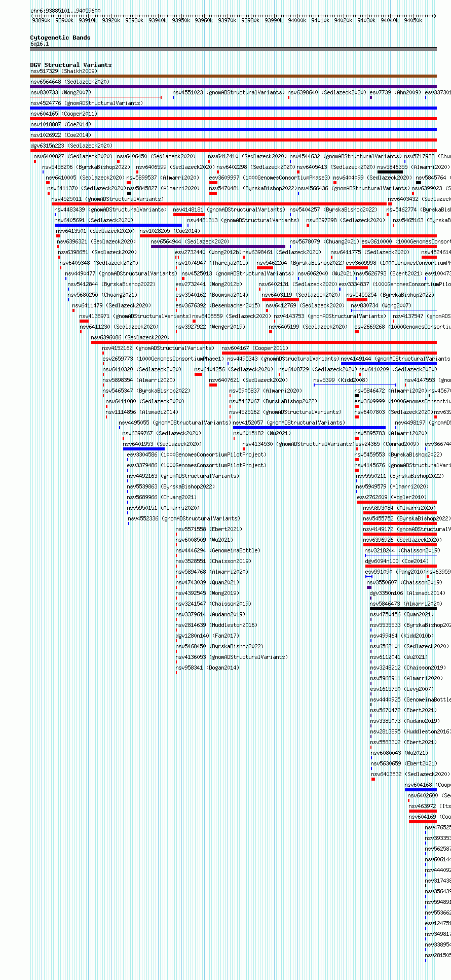Click the blue bar under nsv1018887
451x980 pixels.
233,129
